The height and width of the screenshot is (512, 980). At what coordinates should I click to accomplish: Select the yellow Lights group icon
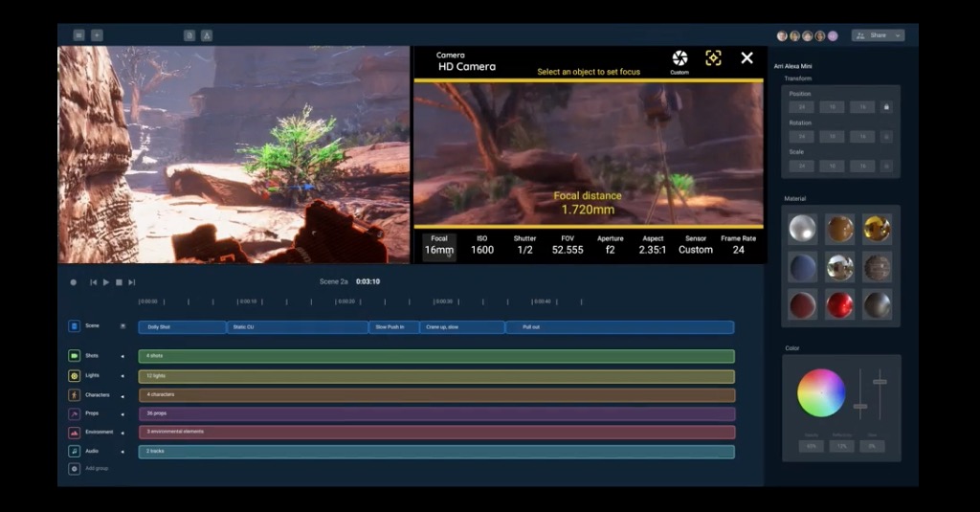(x=74, y=376)
